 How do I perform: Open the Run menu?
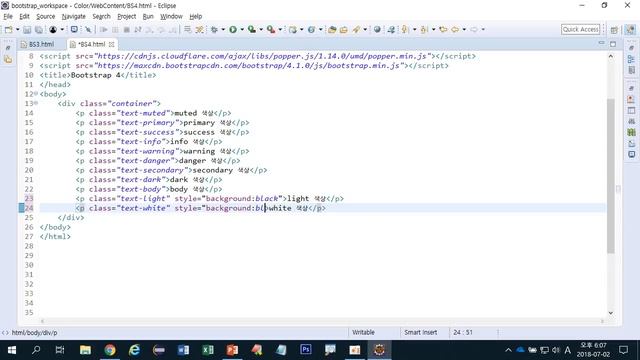click(148, 16)
